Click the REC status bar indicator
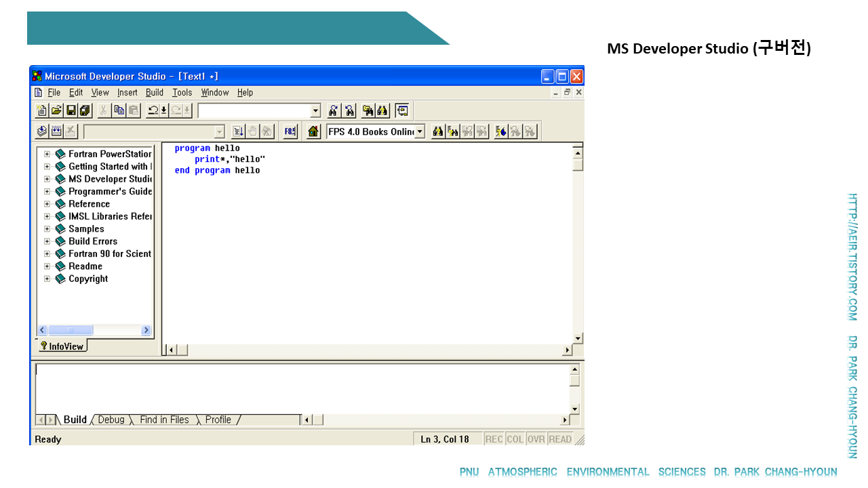Image resolution: width=868 pixels, height=488 pixels. (x=494, y=439)
